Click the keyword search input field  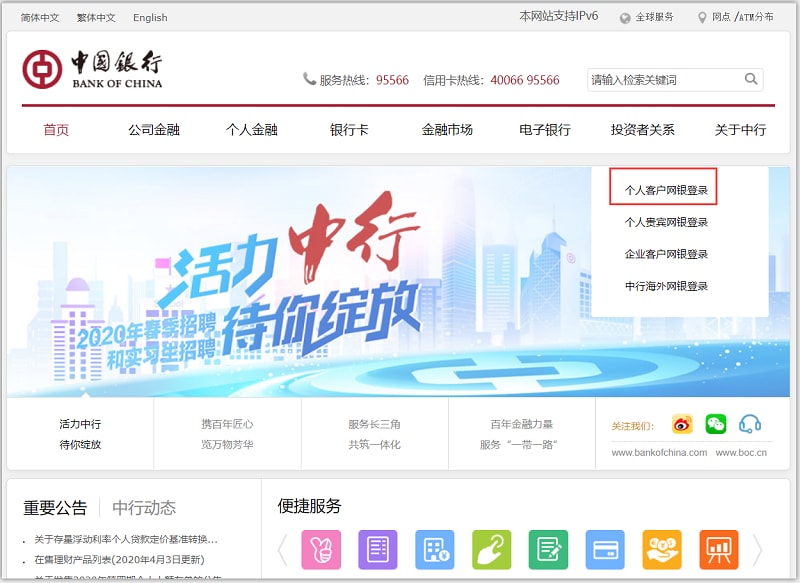663,80
